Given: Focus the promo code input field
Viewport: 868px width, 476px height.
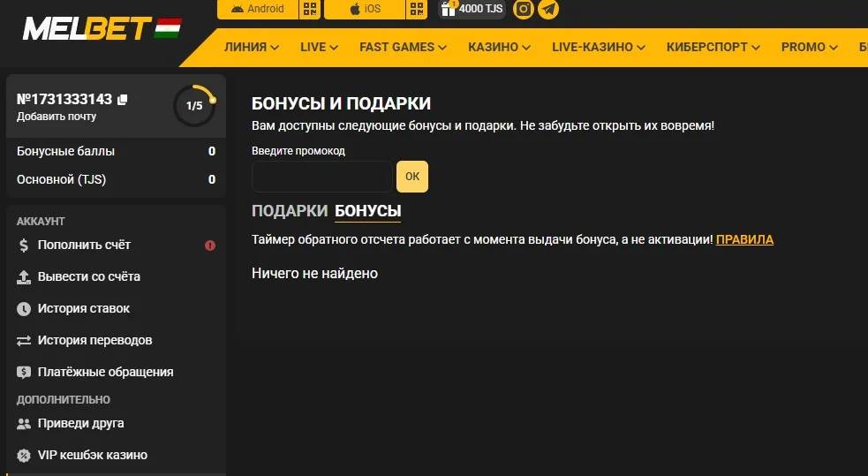Looking at the screenshot, I should click(x=322, y=177).
